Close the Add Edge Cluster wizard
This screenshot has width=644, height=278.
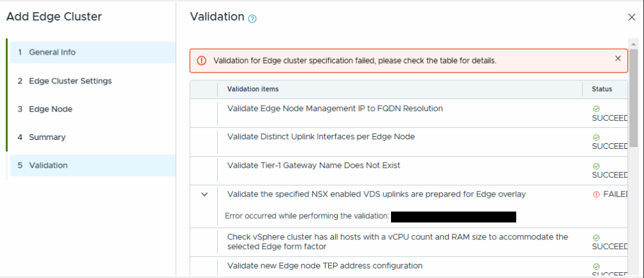pyautogui.click(x=632, y=17)
